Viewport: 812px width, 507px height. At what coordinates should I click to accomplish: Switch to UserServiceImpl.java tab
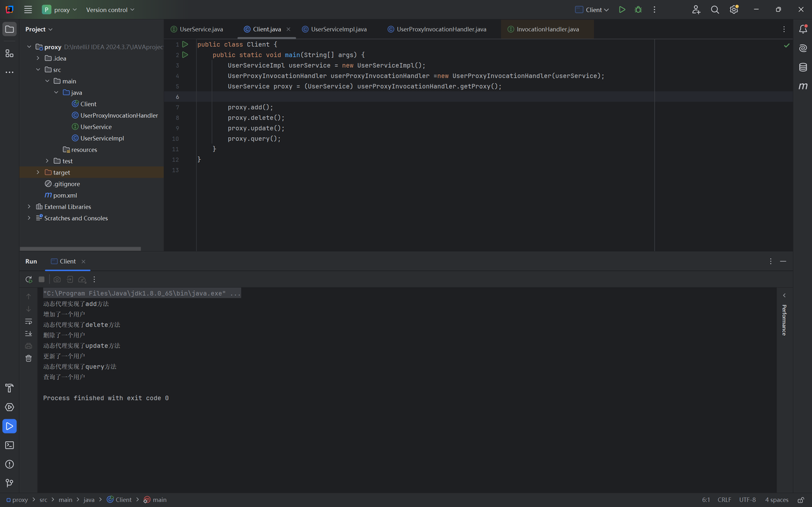[x=334, y=29]
